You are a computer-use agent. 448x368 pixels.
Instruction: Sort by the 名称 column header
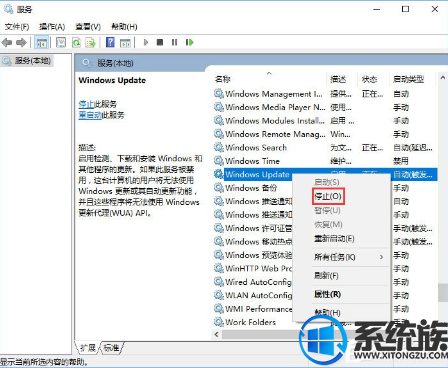(x=223, y=79)
